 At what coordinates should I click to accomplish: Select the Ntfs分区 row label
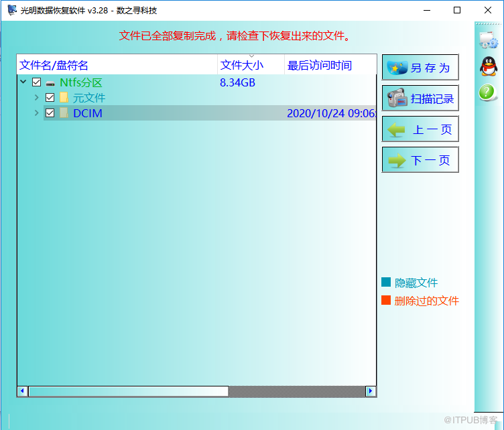point(81,82)
